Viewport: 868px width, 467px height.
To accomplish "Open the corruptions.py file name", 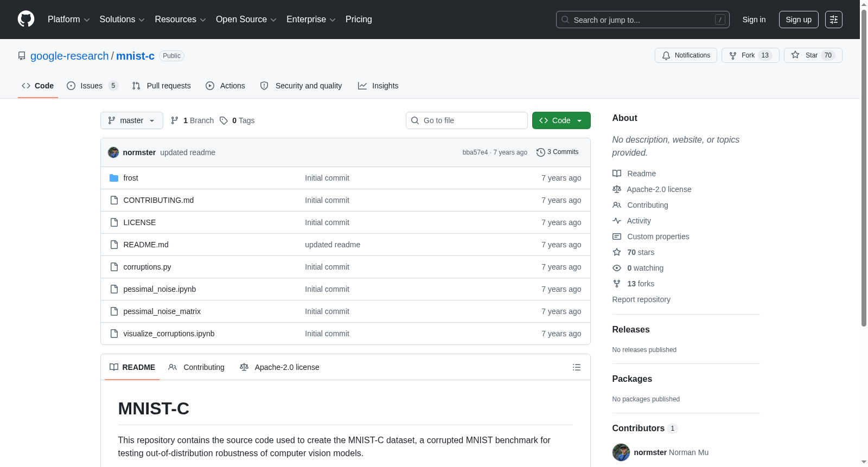I will 147,267.
